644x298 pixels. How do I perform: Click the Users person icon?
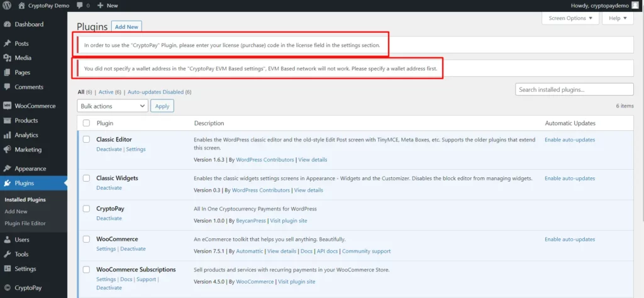[x=7, y=240]
